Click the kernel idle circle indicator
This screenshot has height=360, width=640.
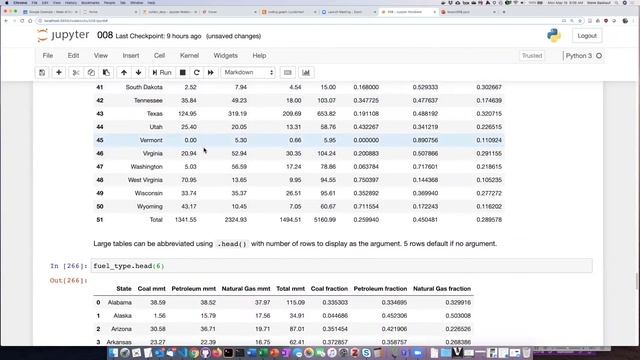coord(599,56)
